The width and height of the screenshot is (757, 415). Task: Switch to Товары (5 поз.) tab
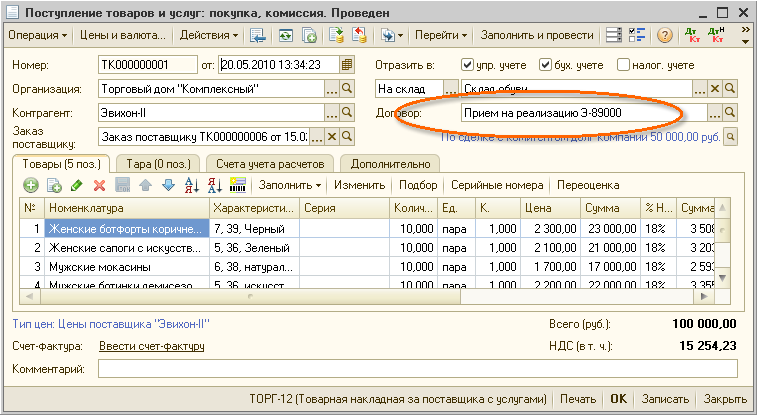(61, 164)
